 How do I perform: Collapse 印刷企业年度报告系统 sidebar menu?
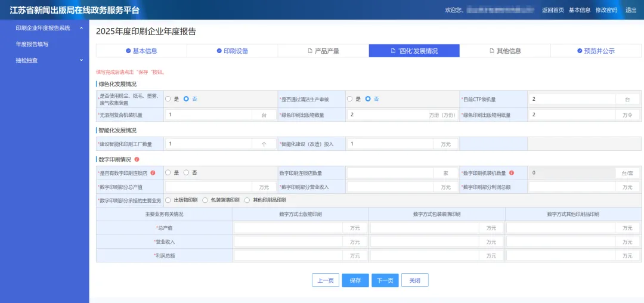[81, 28]
